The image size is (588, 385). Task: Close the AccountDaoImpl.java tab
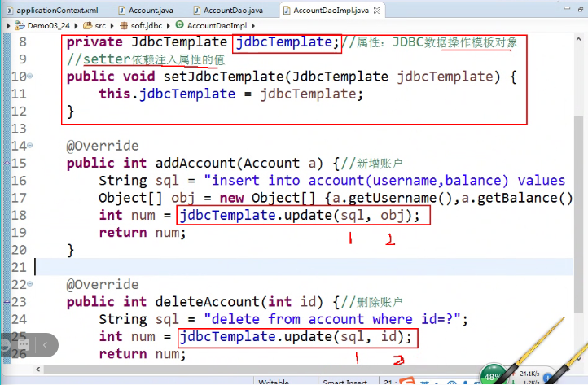[377, 11]
